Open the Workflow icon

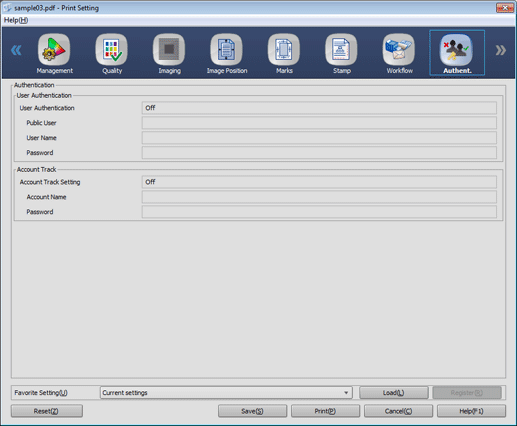399,49
